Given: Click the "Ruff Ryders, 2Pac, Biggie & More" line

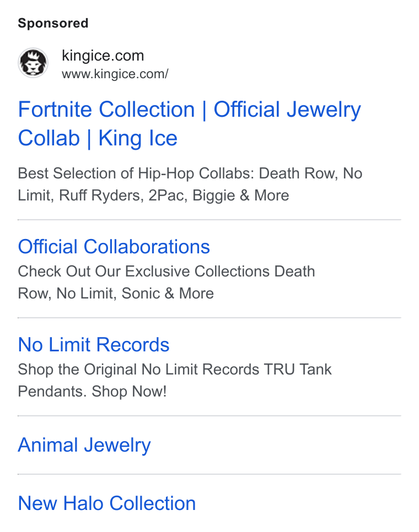Looking at the screenshot, I should click(174, 196).
